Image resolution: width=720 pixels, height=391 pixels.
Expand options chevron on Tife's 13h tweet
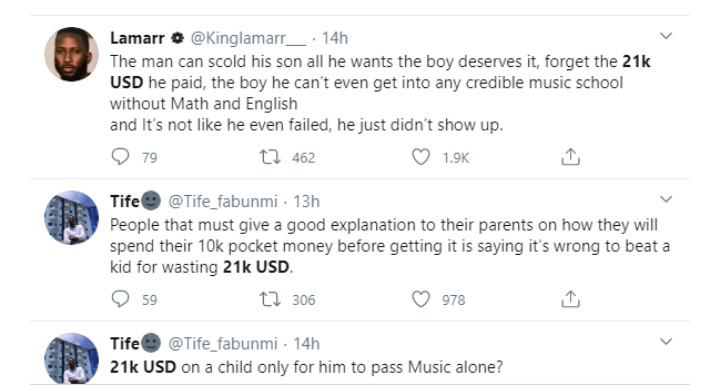(666, 199)
